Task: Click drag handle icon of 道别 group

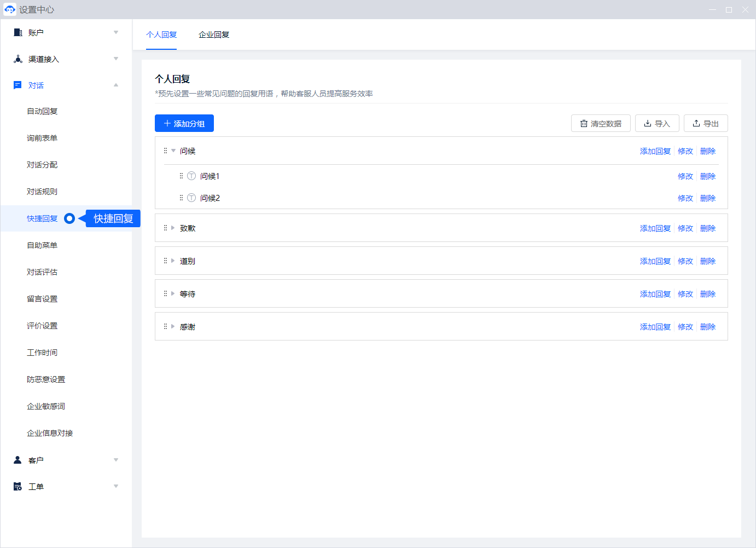Action: [x=165, y=261]
